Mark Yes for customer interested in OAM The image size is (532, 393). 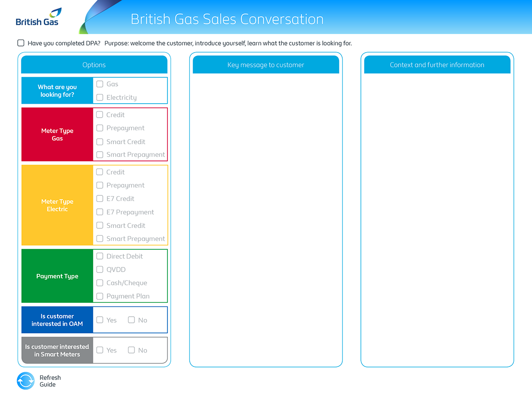(100, 320)
